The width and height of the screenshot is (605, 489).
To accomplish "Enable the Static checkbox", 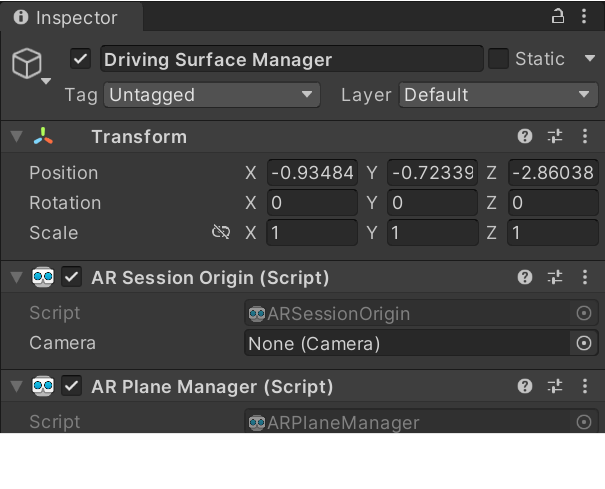I will (498, 59).
